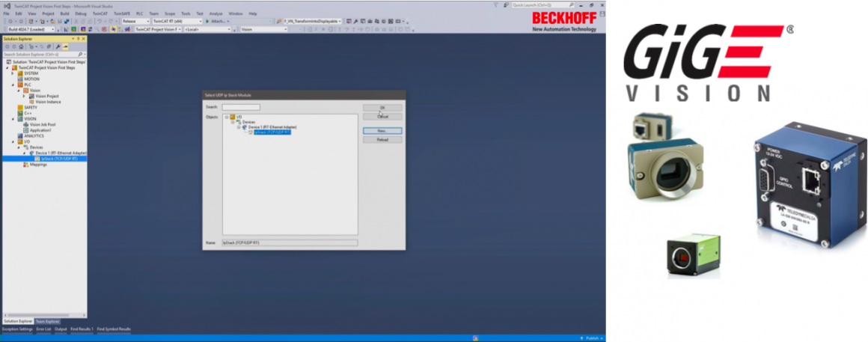This screenshot has height=342, width=868.
Task: Open the Debug menu
Action: point(81,13)
